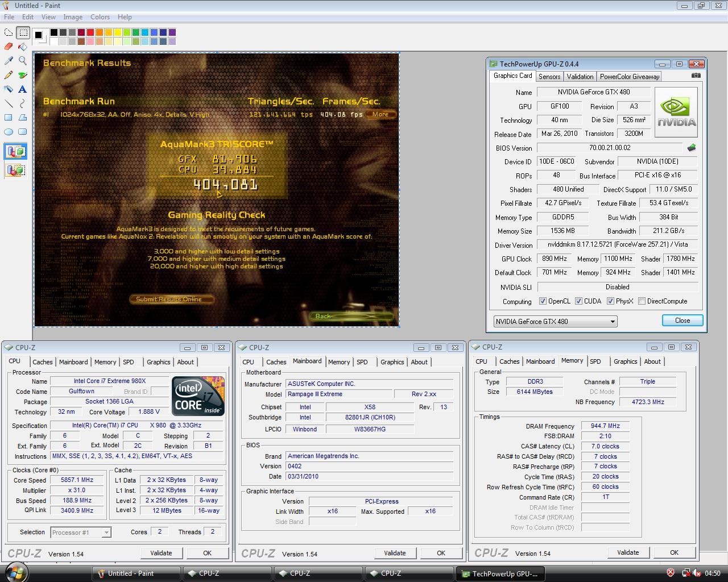Image resolution: width=728 pixels, height=582 pixels.
Task: Select the Text tool (letter A)
Action: [x=23, y=89]
